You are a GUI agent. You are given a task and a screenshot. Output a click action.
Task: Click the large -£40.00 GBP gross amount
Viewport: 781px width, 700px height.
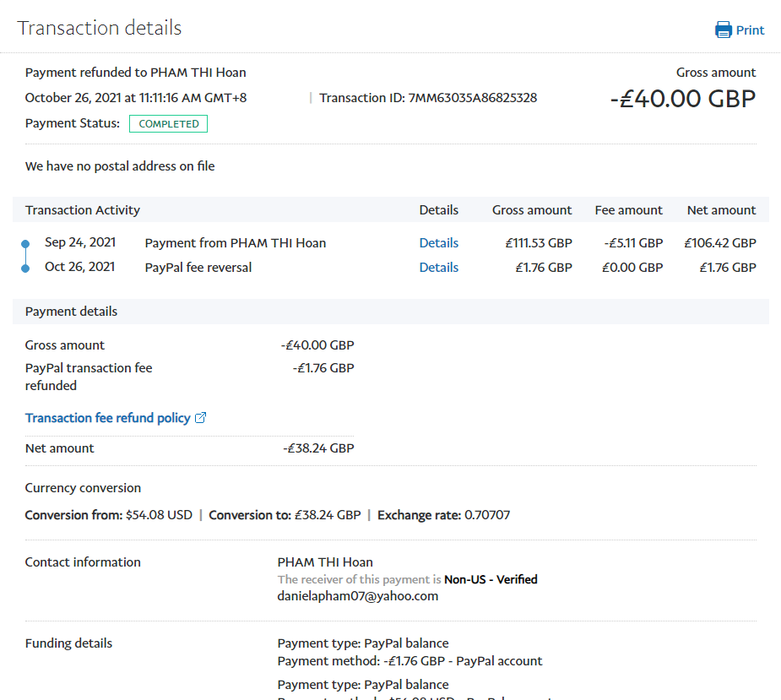coord(682,99)
